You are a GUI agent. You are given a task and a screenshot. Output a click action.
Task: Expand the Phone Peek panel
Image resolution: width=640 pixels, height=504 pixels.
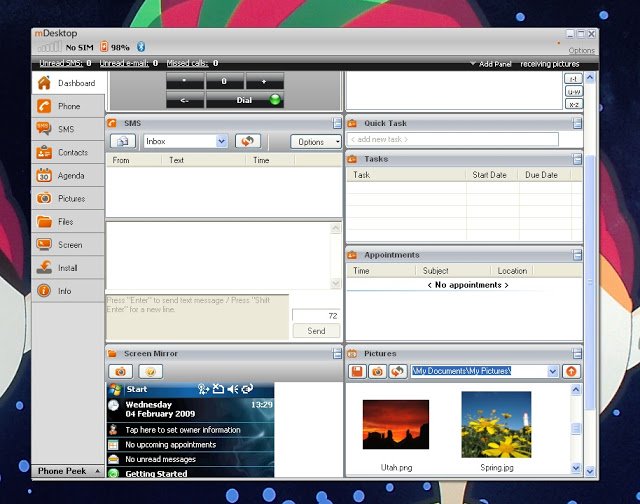click(68, 471)
